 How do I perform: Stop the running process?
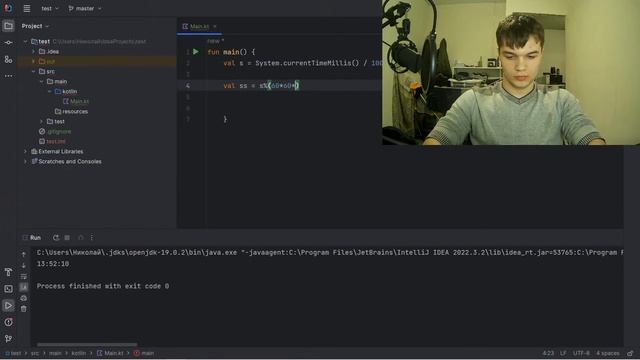coord(67,238)
